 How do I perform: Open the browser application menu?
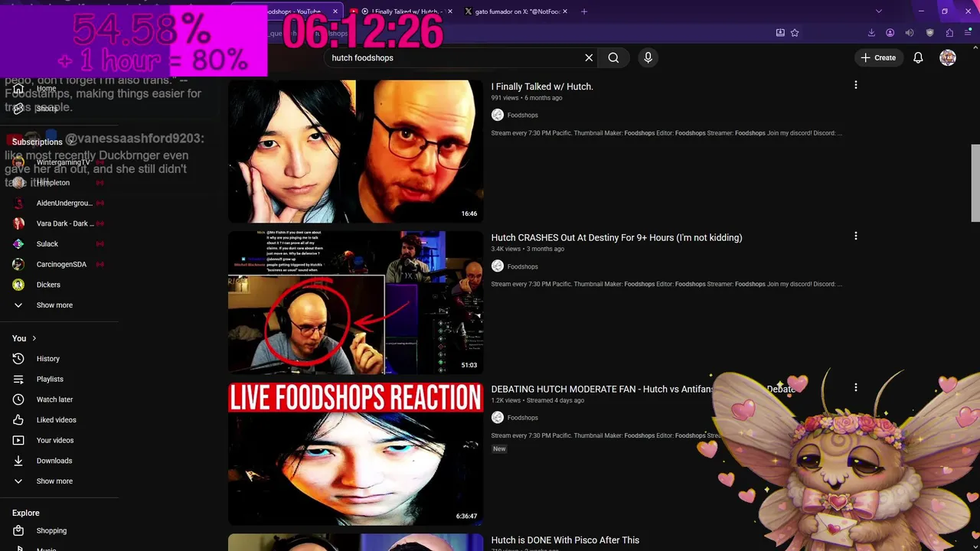pos(969,33)
